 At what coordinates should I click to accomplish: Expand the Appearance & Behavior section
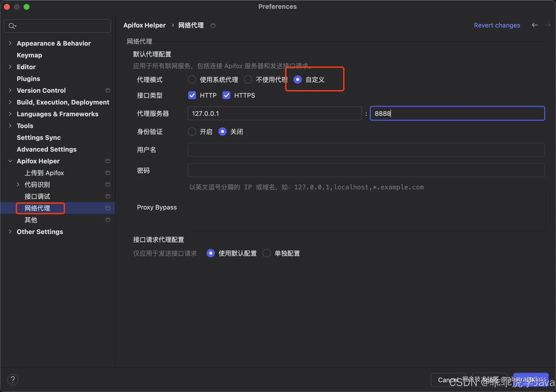10,43
